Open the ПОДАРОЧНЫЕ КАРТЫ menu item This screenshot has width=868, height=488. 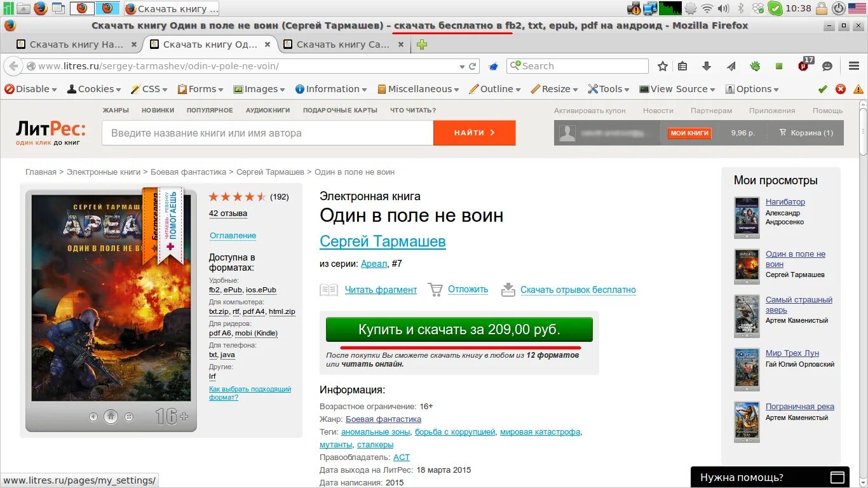[x=340, y=111]
